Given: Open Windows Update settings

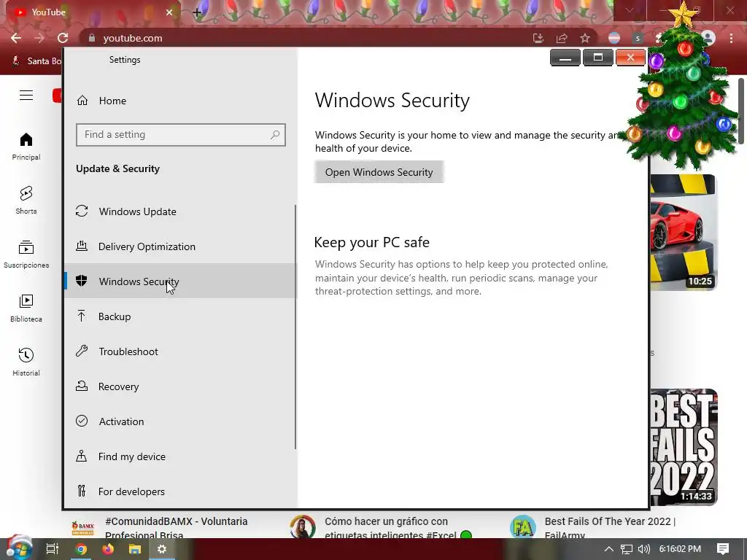Looking at the screenshot, I should pyautogui.click(x=179, y=211).
